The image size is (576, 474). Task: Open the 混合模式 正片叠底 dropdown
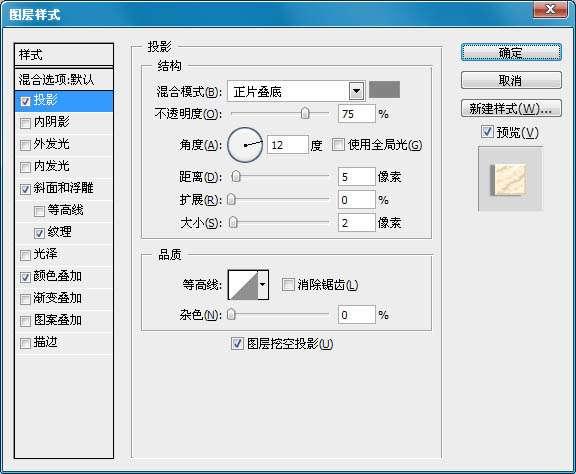[356, 91]
